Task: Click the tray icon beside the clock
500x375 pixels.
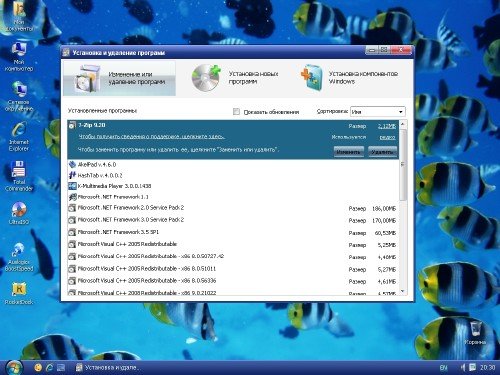Action: 472,367
